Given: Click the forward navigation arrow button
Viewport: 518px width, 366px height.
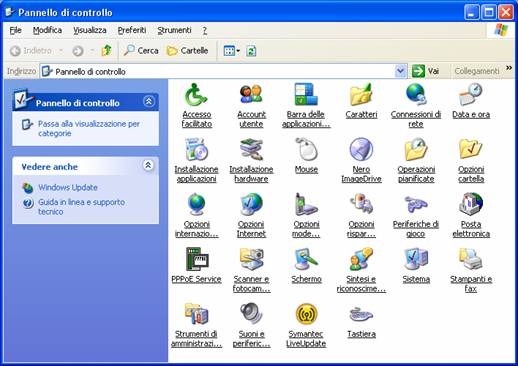Looking at the screenshot, I should pos(78,51).
